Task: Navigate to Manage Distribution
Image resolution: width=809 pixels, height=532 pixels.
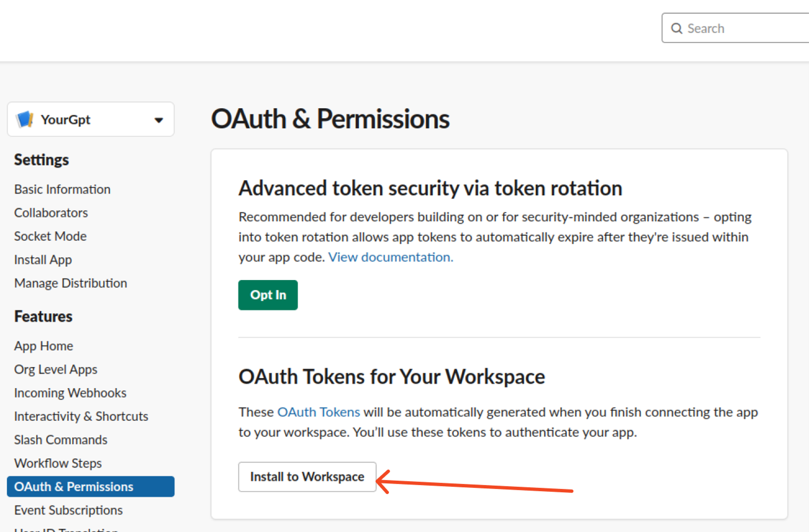Action: [x=71, y=283]
